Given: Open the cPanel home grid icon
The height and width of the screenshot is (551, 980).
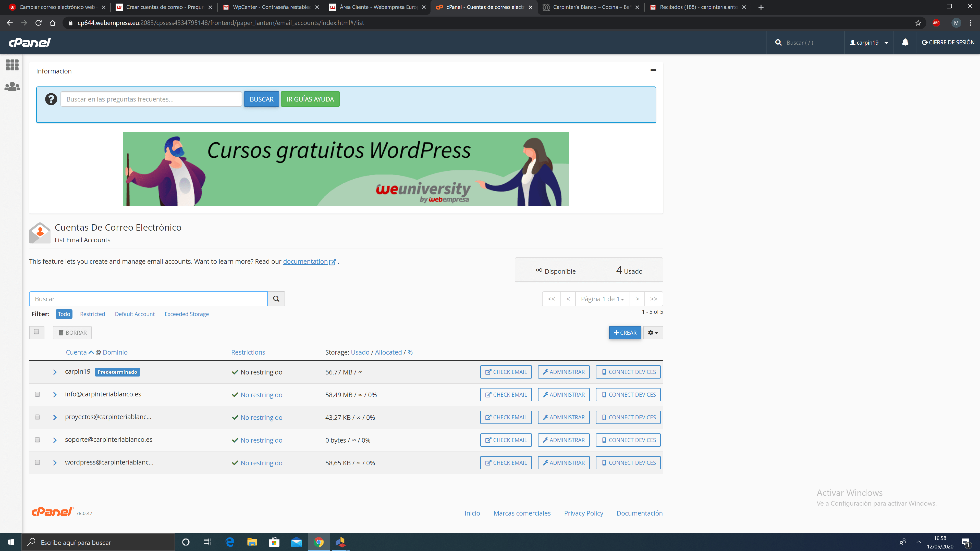Looking at the screenshot, I should 12,65.
